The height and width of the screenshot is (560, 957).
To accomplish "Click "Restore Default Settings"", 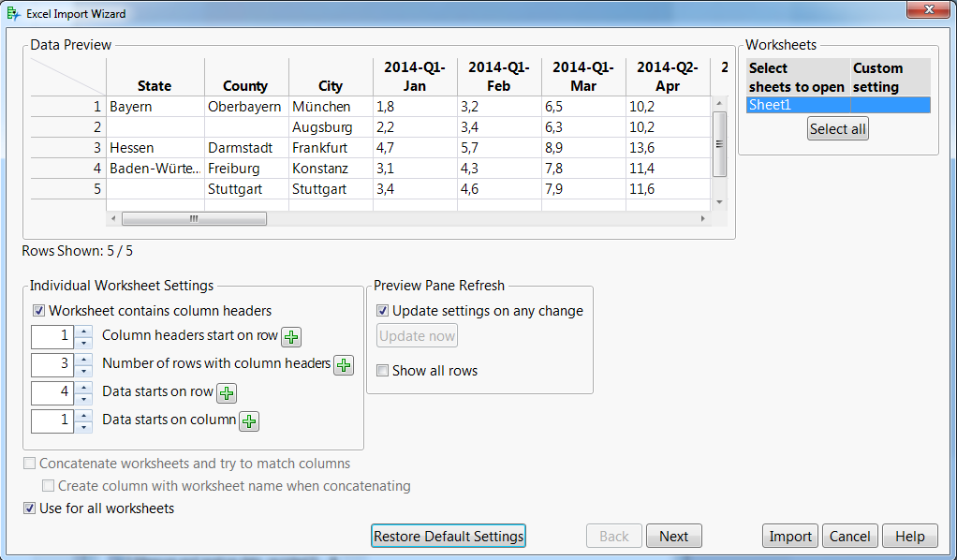I will tap(448, 536).
